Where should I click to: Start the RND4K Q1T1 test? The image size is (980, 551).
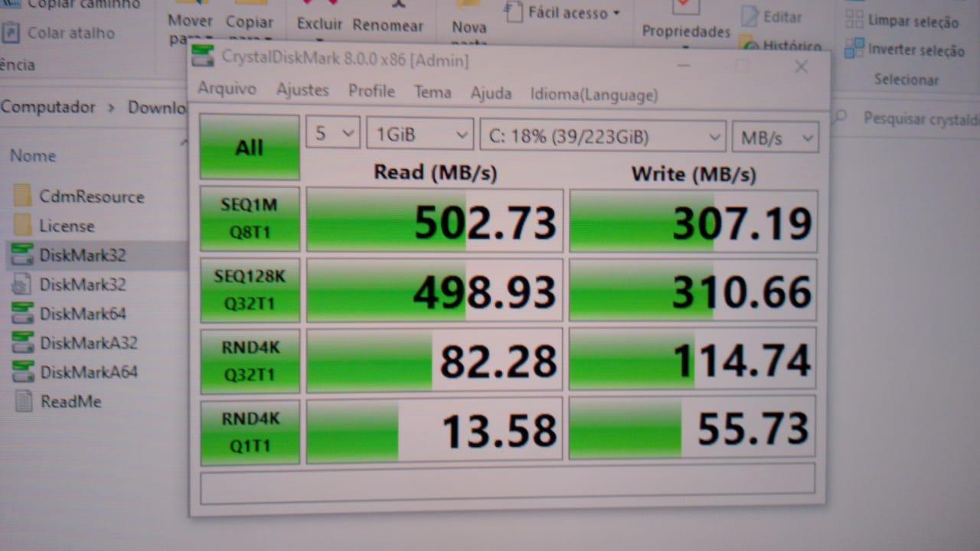pyautogui.click(x=250, y=432)
